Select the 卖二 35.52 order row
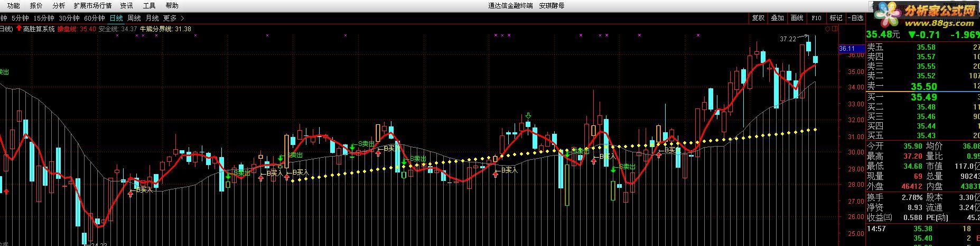The width and height of the screenshot is (980, 246). [923, 76]
